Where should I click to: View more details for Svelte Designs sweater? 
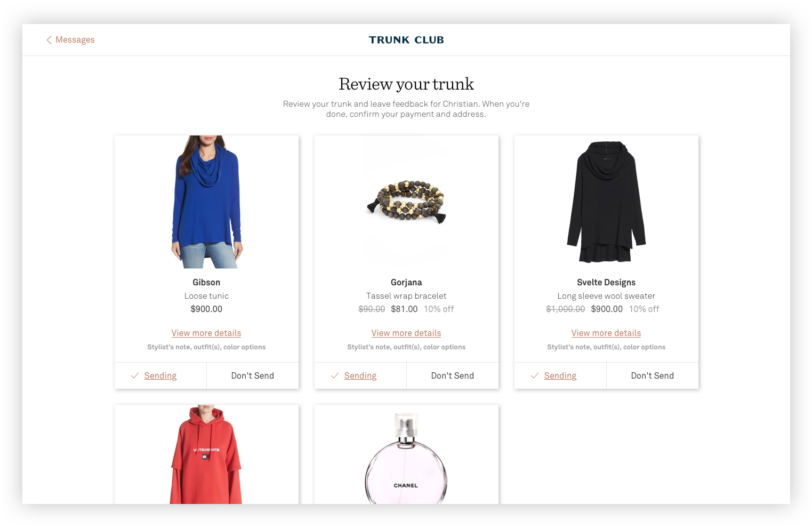click(606, 333)
